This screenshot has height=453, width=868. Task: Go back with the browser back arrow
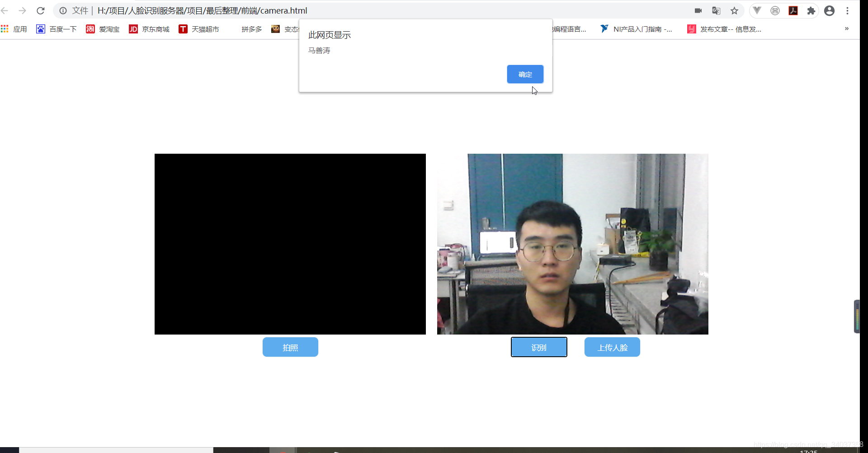click(x=5, y=10)
